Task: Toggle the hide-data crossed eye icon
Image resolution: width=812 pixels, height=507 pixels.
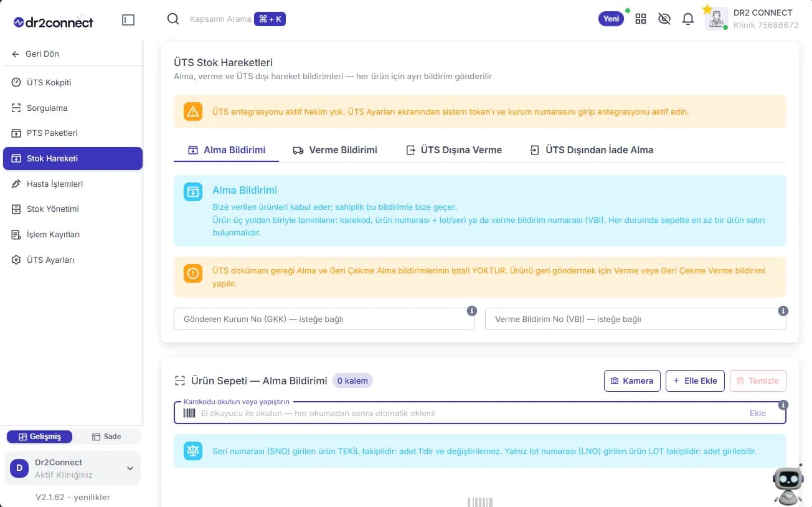Action: click(664, 19)
